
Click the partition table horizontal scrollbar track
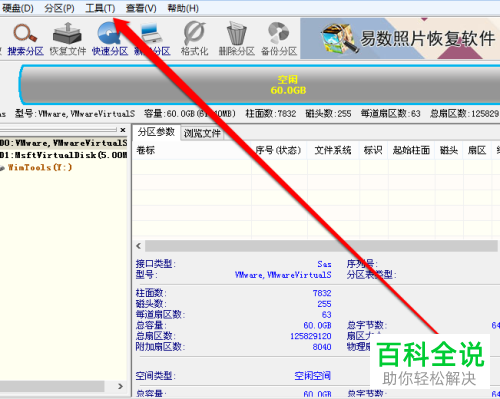(321, 246)
